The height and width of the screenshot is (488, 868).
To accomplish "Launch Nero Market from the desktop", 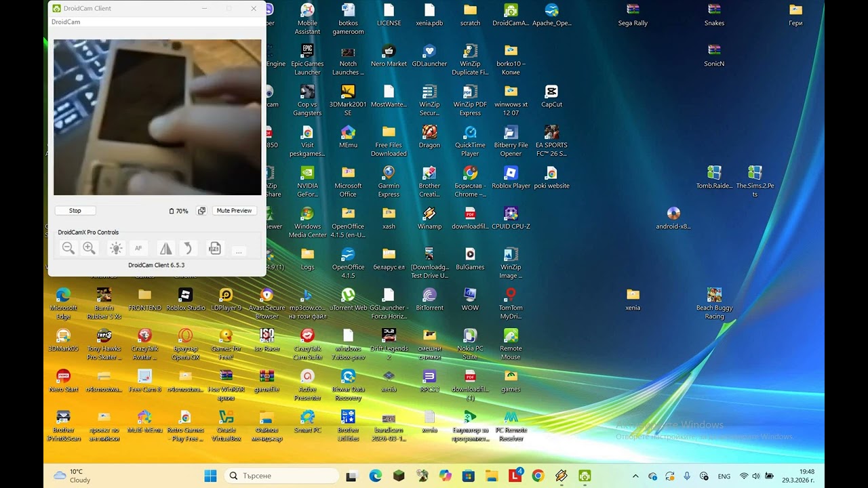I will pyautogui.click(x=389, y=56).
